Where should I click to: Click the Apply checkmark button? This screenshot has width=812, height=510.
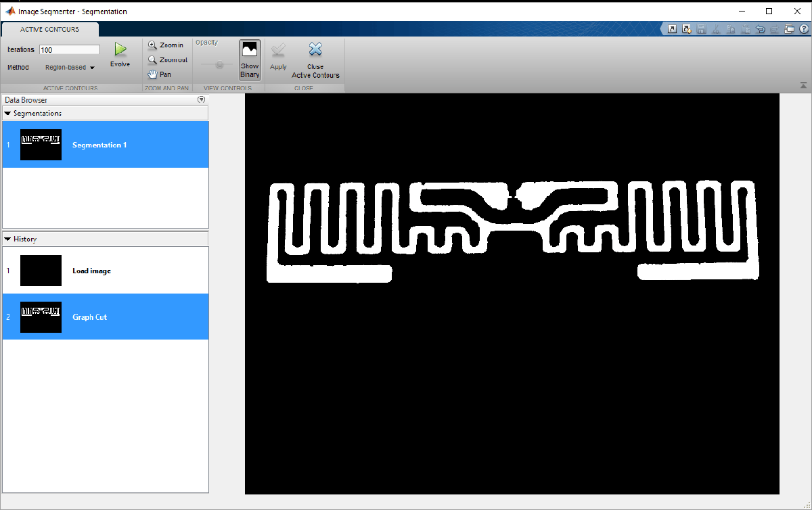pos(278,55)
